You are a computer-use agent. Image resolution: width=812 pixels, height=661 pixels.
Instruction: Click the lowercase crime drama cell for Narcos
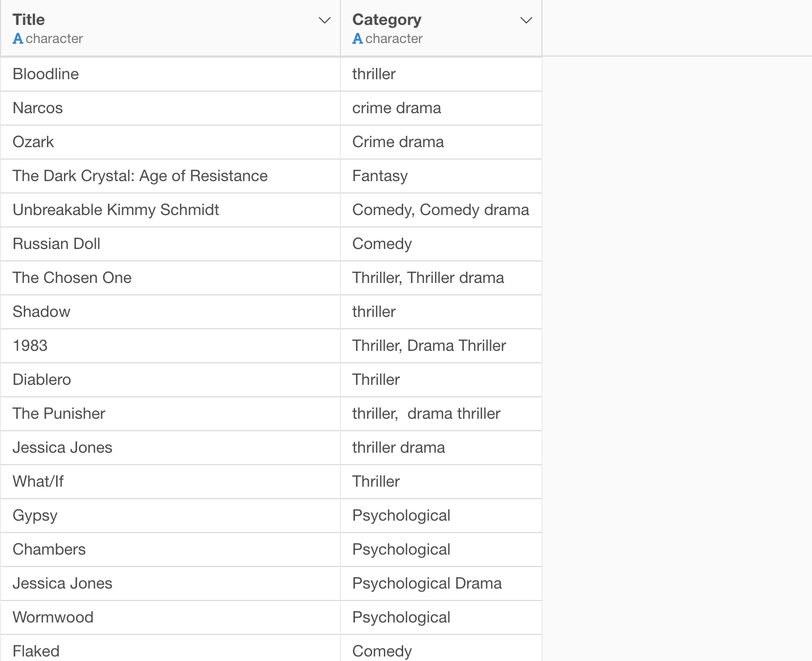[441, 108]
